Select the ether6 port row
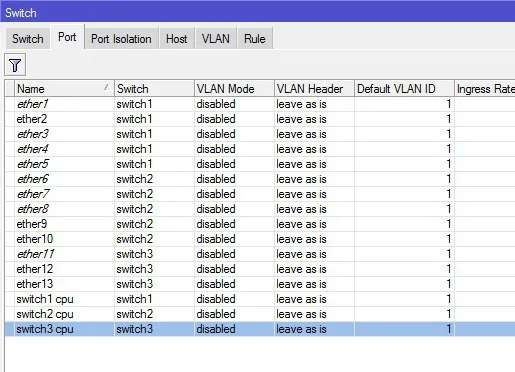The image size is (515, 372). (x=260, y=179)
